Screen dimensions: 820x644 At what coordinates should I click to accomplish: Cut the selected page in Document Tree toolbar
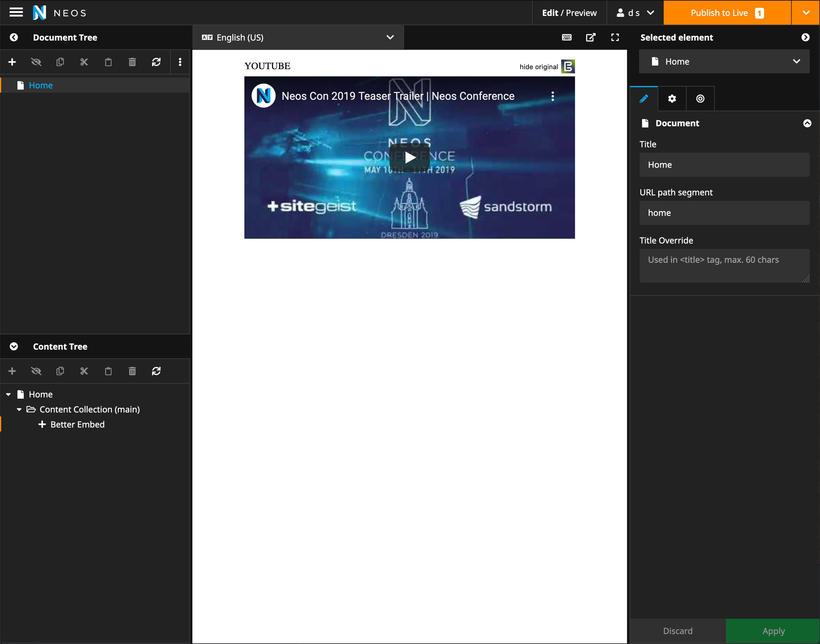click(x=84, y=62)
